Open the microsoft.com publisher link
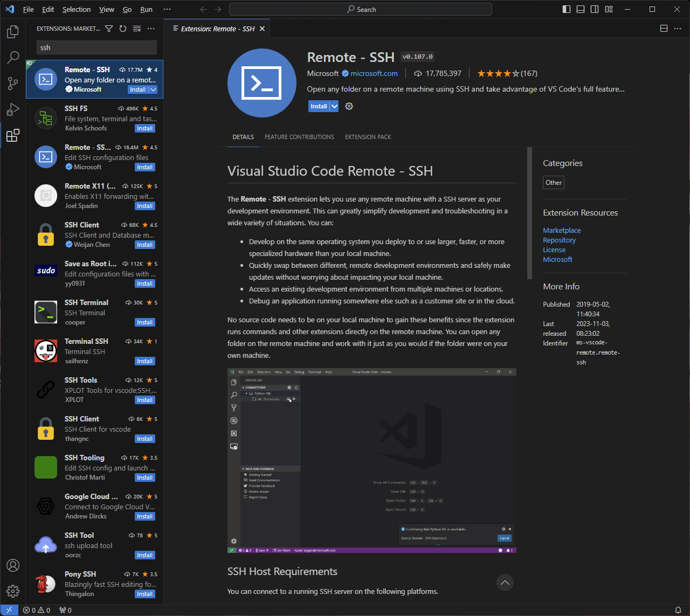 click(x=374, y=73)
